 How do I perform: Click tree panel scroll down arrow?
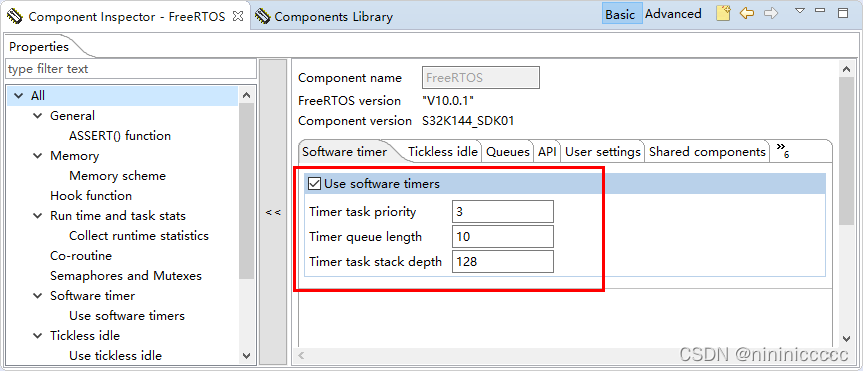pos(246,356)
